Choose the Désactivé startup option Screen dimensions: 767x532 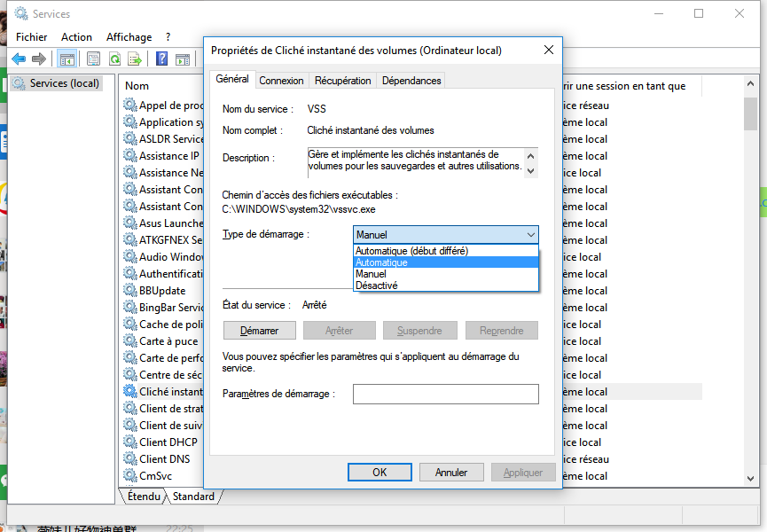tap(446, 286)
